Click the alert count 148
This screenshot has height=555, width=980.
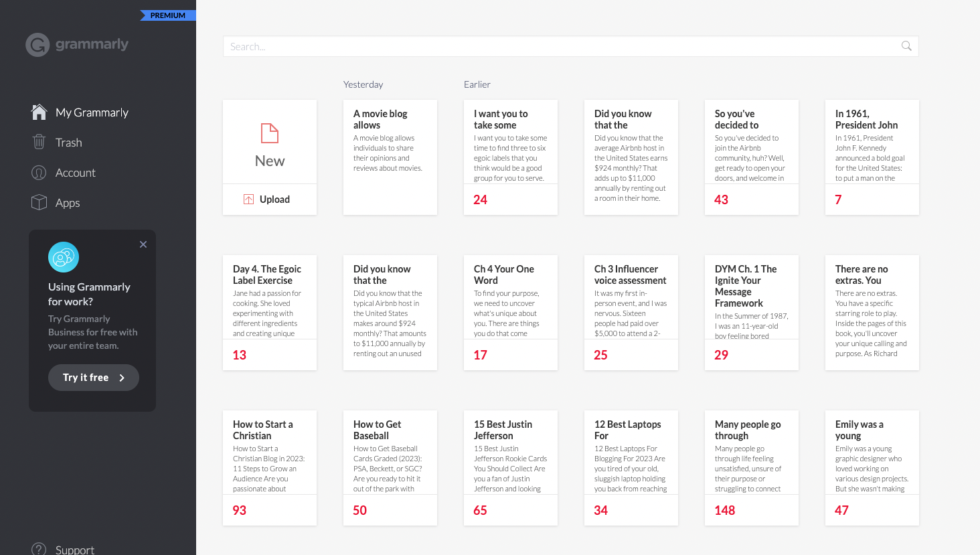pyautogui.click(x=725, y=510)
